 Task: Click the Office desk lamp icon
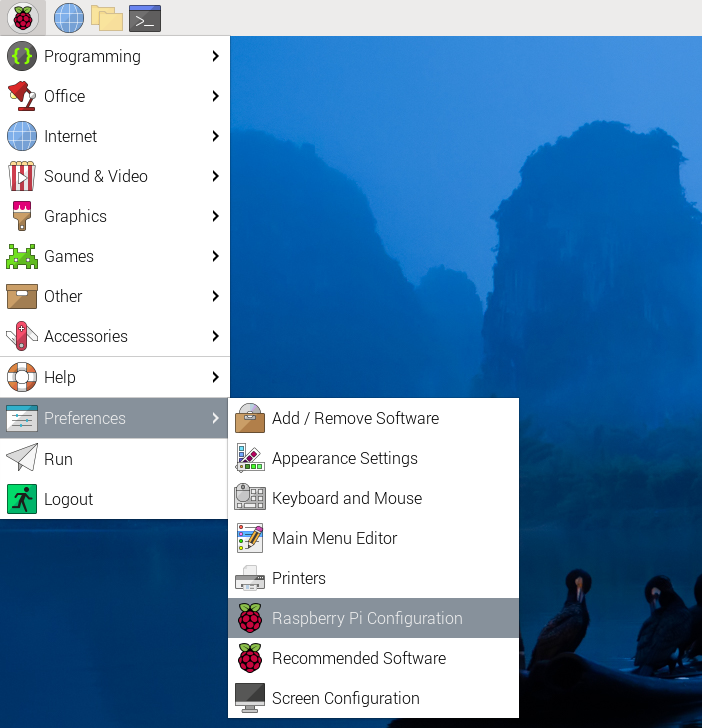(x=22, y=96)
